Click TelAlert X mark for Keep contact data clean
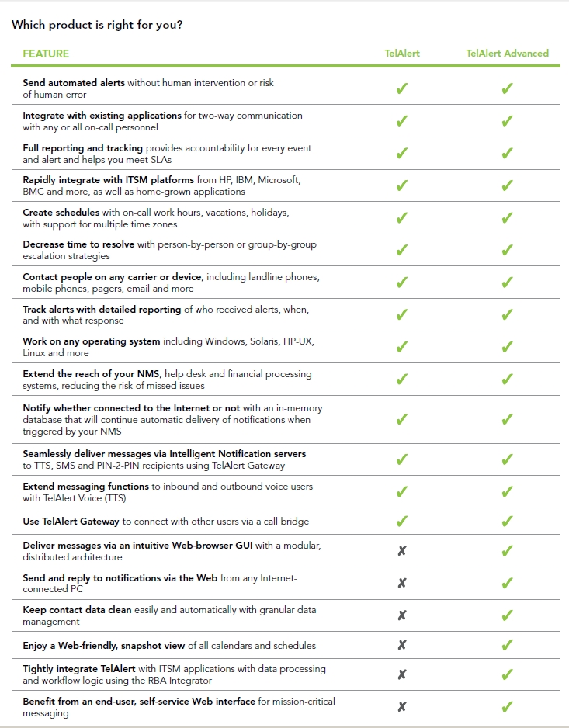 402,615
